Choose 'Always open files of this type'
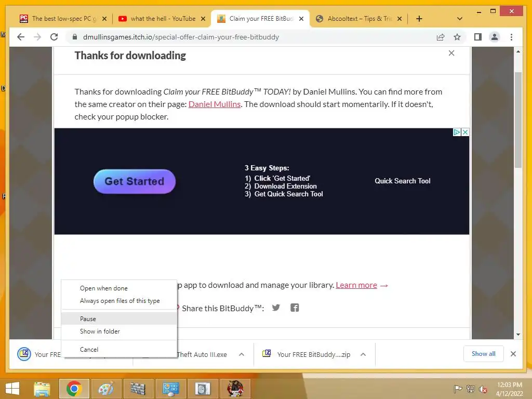This screenshot has width=532, height=399. tap(119, 301)
